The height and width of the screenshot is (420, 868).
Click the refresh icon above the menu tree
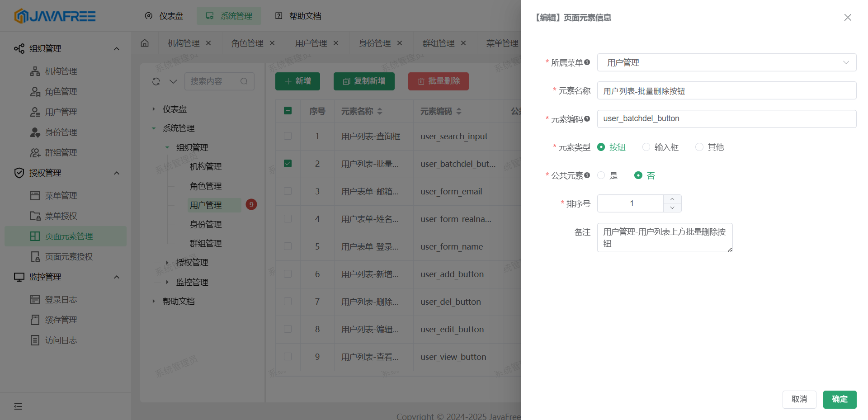click(x=156, y=81)
